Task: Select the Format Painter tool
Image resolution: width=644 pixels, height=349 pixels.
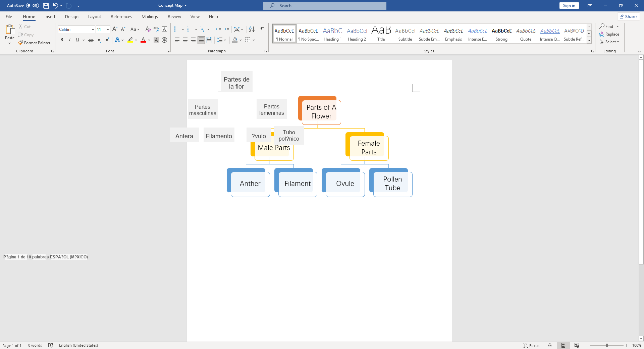Action: pos(34,43)
